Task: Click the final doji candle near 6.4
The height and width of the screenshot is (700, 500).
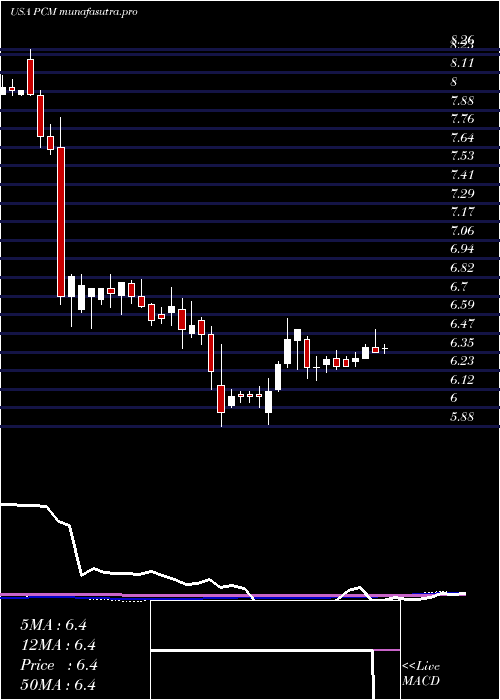Action: (x=385, y=349)
